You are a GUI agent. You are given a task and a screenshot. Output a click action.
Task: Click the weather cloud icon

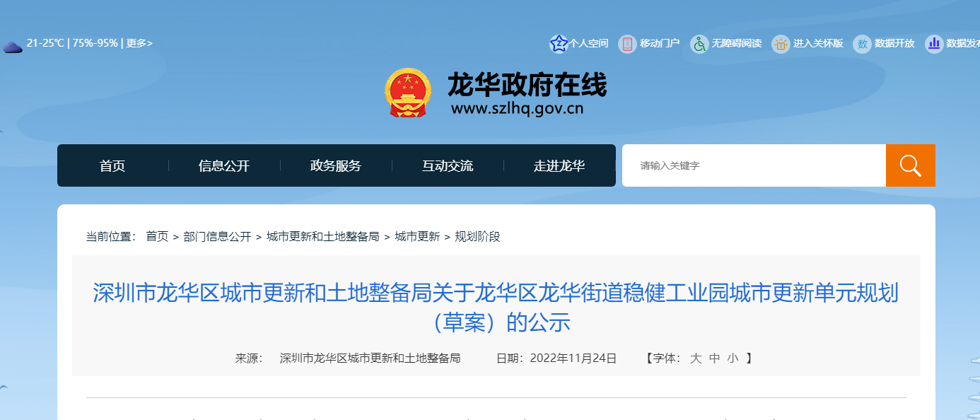(12, 47)
